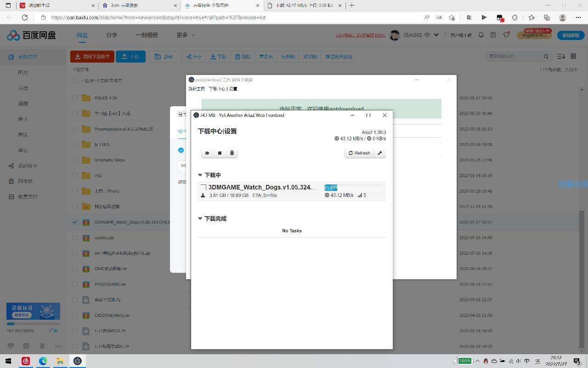Collapse the 下载完成 section chevron

click(200, 218)
